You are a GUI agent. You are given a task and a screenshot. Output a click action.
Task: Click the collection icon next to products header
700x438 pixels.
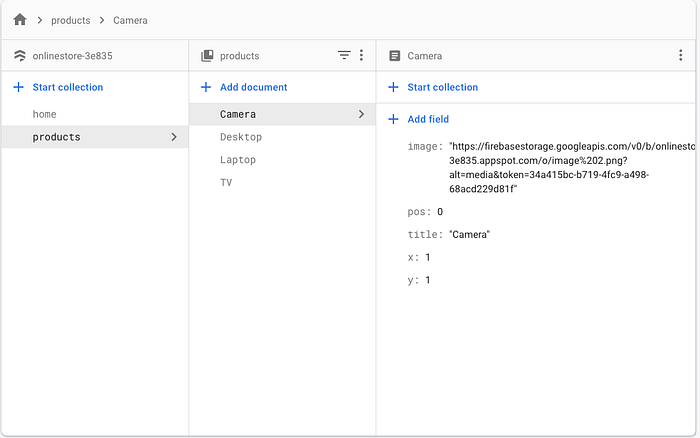pos(207,56)
